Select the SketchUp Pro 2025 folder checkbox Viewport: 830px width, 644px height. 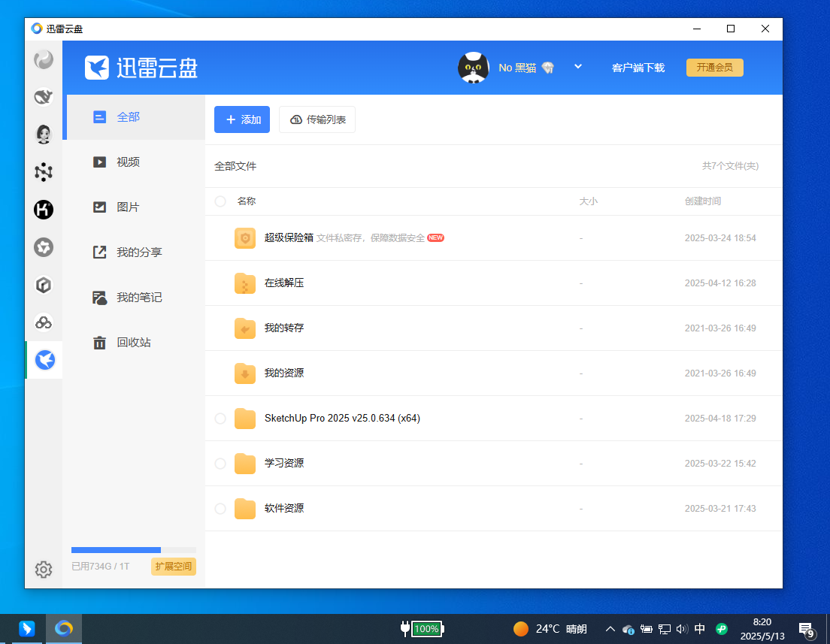coord(220,419)
